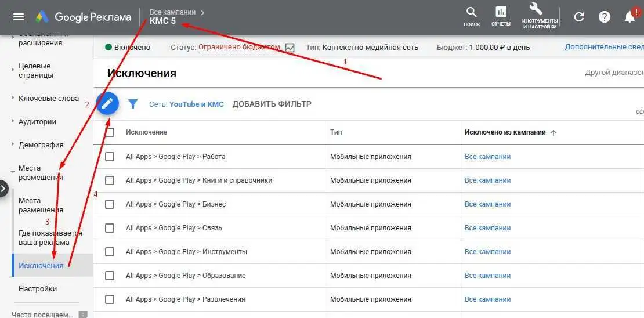Check the Бизнес exclusion row

point(110,204)
